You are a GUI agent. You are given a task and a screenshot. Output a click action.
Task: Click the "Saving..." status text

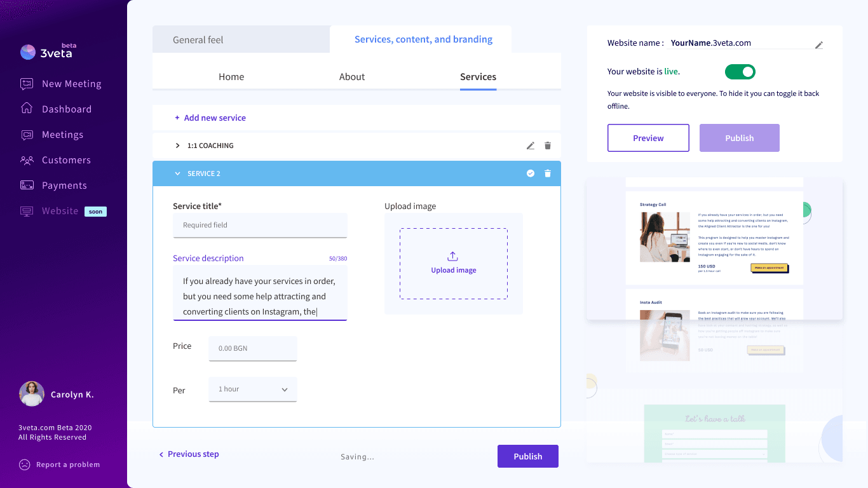(x=357, y=457)
